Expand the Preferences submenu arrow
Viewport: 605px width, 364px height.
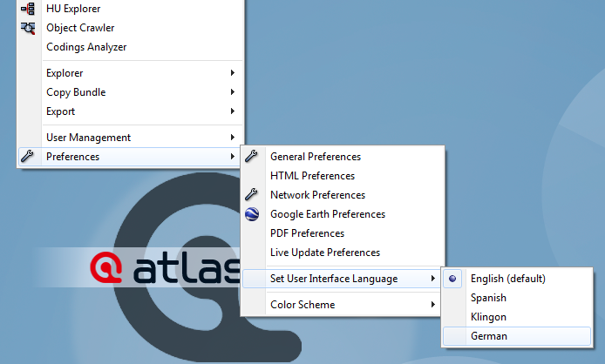pos(232,156)
